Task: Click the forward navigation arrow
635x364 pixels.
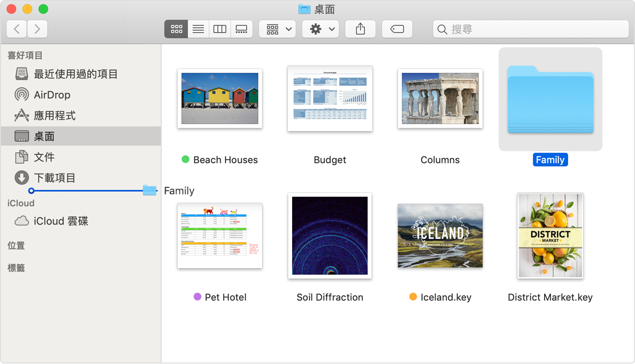Action: pyautogui.click(x=37, y=29)
